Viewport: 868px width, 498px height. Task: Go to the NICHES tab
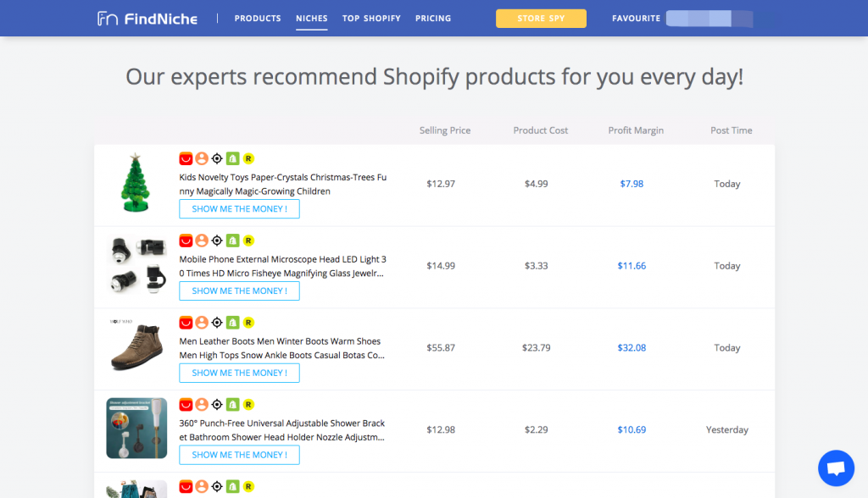click(312, 19)
